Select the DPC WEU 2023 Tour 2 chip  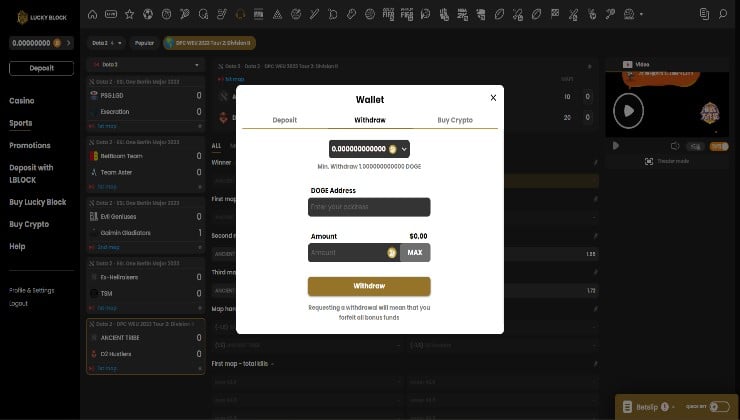210,43
